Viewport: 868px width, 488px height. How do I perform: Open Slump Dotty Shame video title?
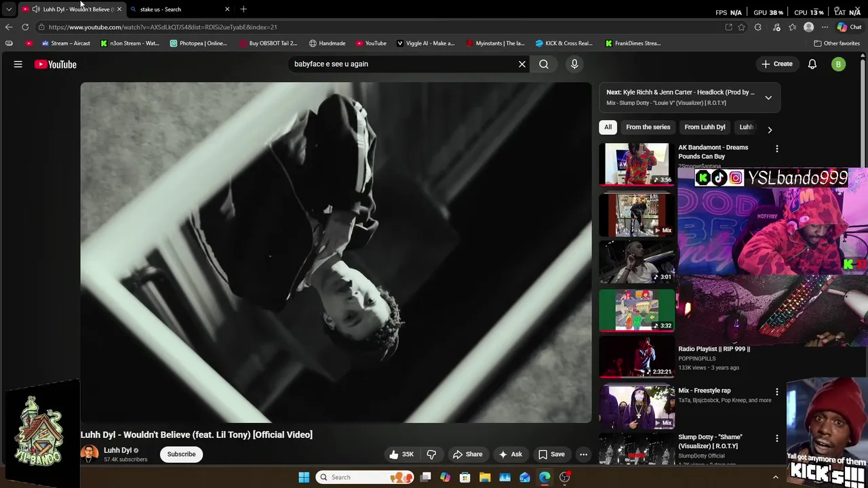click(710, 441)
